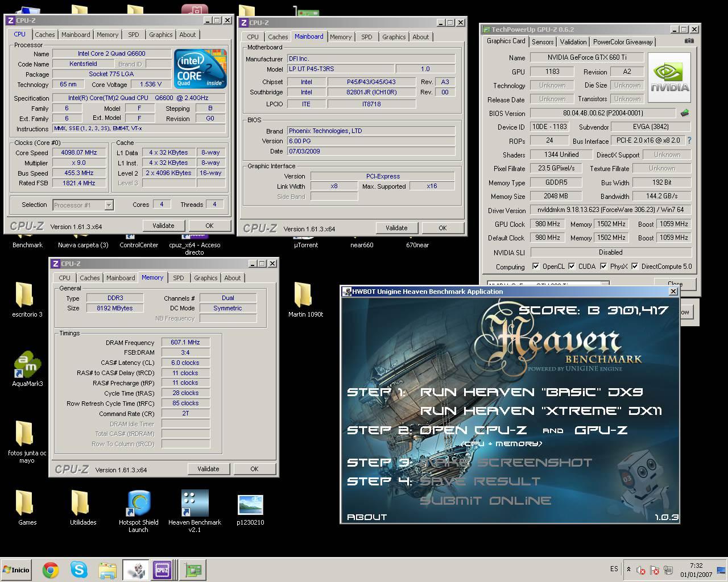Close the HWBOT Unigine Heaven window
This screenshot has height=582, width=728.
[673, 292]
